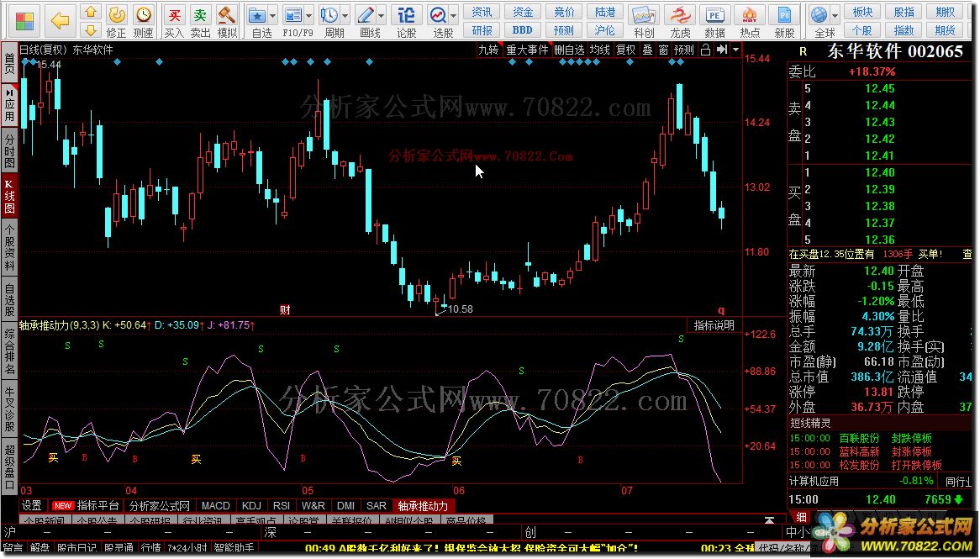Toggle 九转 indicator on chart
This screenshot has height=559, width=980.
[488, 50]
